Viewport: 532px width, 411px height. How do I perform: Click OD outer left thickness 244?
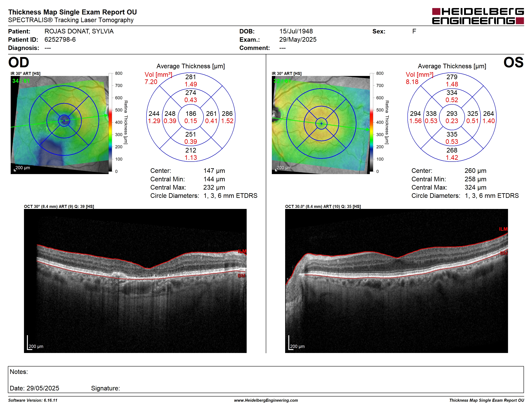(x=154, y=114)
